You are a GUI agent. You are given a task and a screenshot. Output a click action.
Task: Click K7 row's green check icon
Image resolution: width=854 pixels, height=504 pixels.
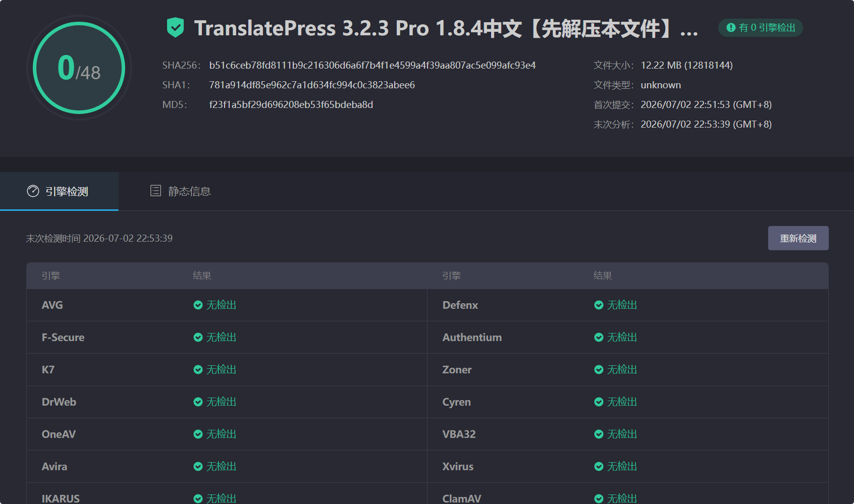(x=198, y=370)
